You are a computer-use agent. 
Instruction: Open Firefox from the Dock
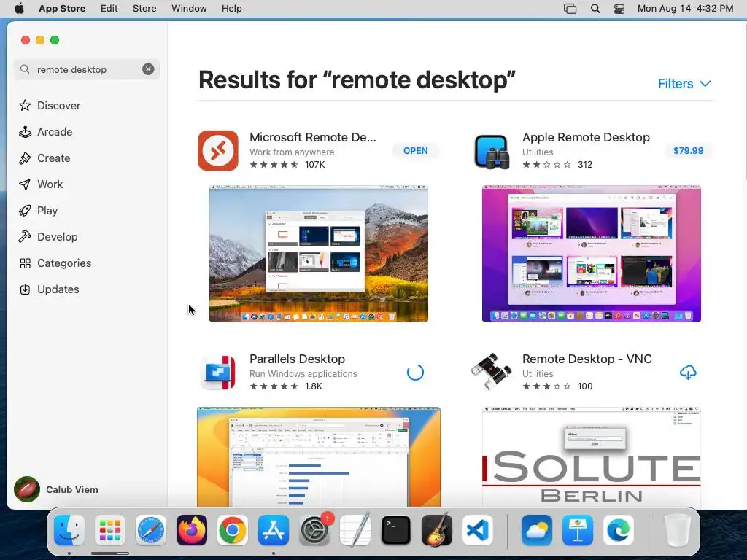[192, 530]
